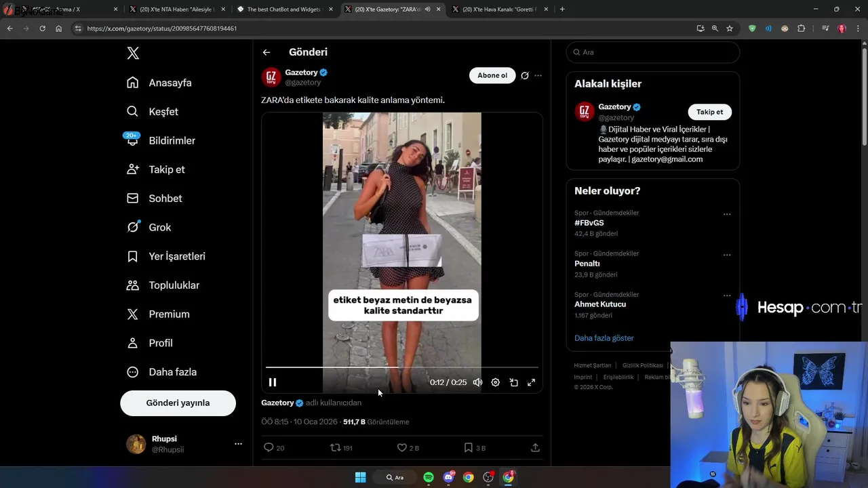Go to X home logo
868x488 pixels.
[x=133, y=53]
